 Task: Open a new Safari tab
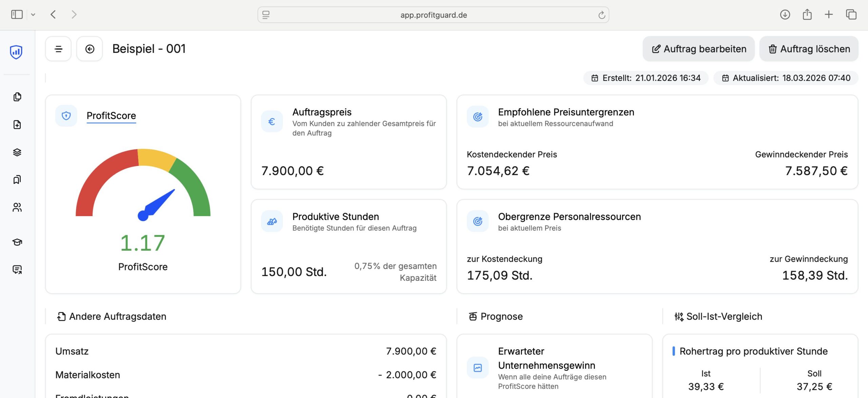click(x=829, y=15)
